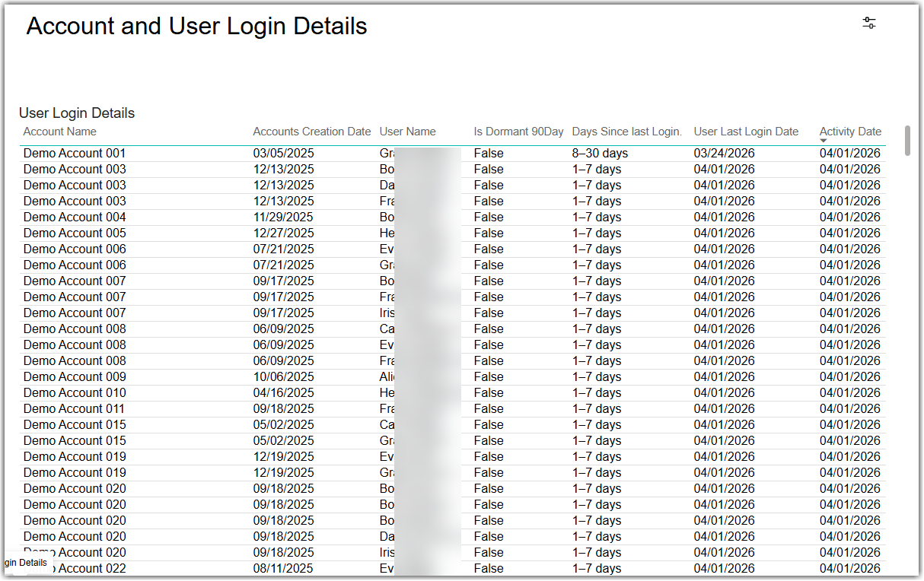Click 1–7 days in Demo Account 011 row

(597, 408)
